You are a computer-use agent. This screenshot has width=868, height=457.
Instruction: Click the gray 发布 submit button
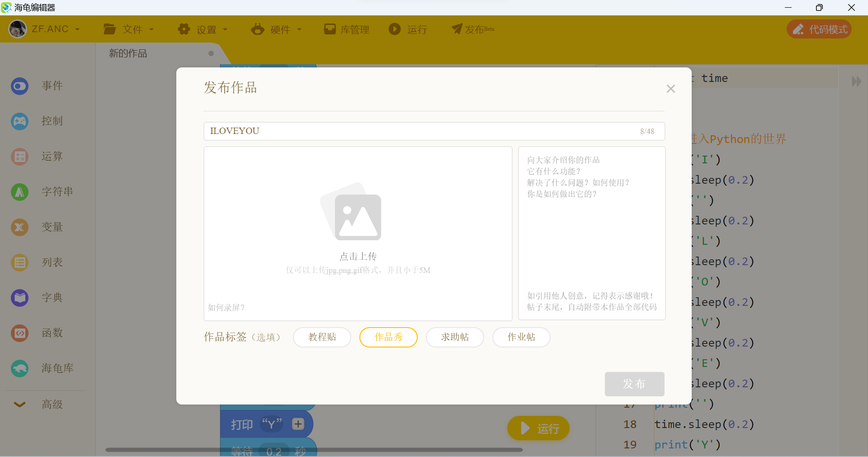pos(634,384)
